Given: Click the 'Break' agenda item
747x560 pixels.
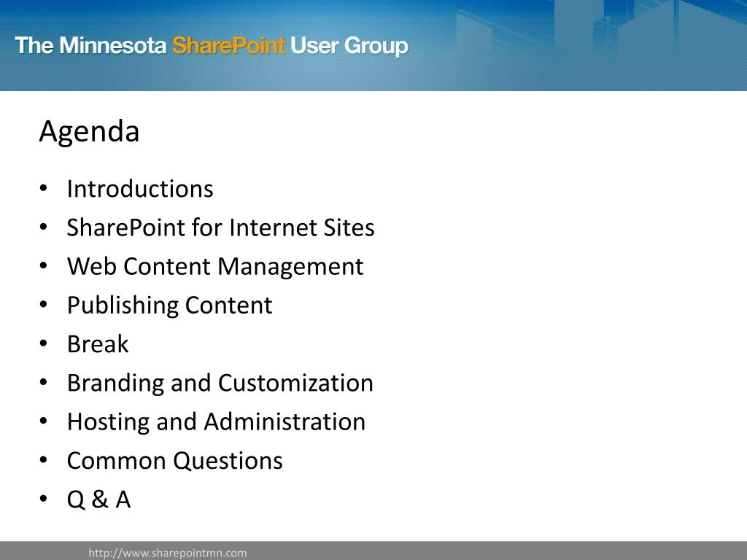Looking at the screenshot, I should 98,344.
